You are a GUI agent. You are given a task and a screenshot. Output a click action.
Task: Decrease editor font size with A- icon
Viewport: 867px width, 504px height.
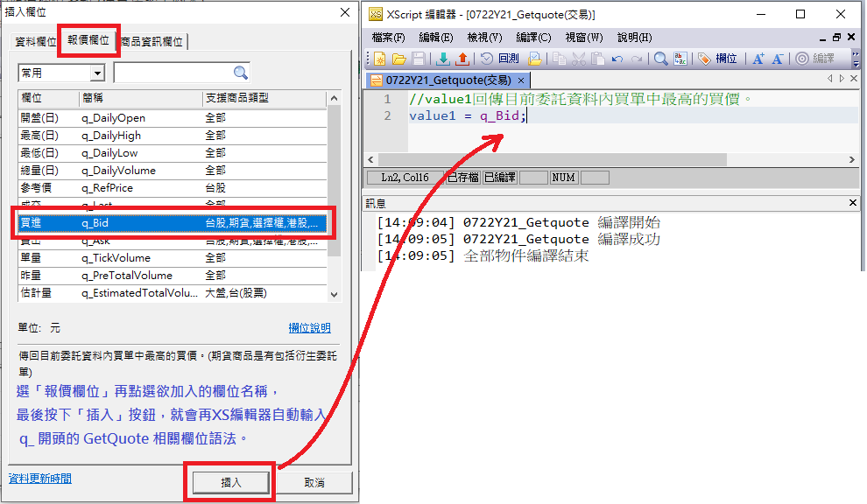tap(777, 59)
